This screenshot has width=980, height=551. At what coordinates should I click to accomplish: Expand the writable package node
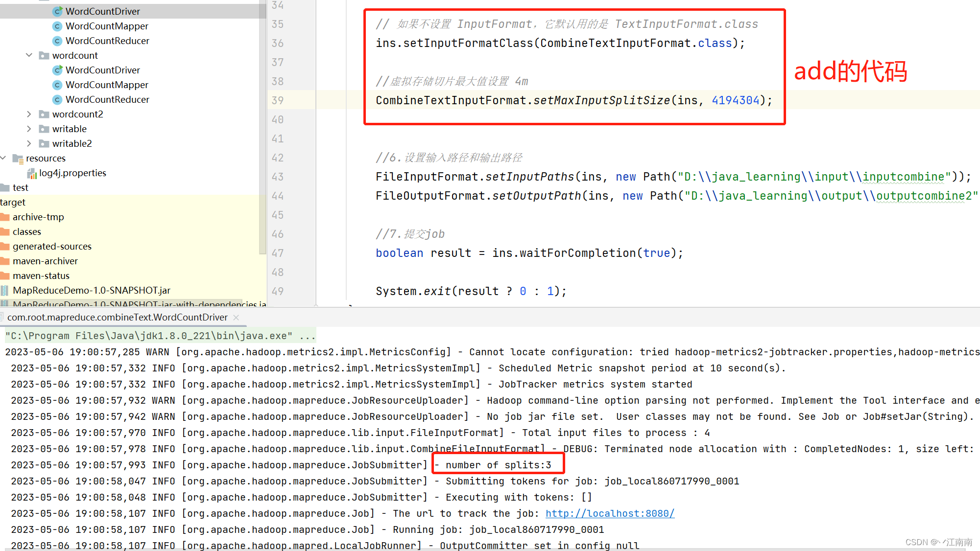[29, 129]
